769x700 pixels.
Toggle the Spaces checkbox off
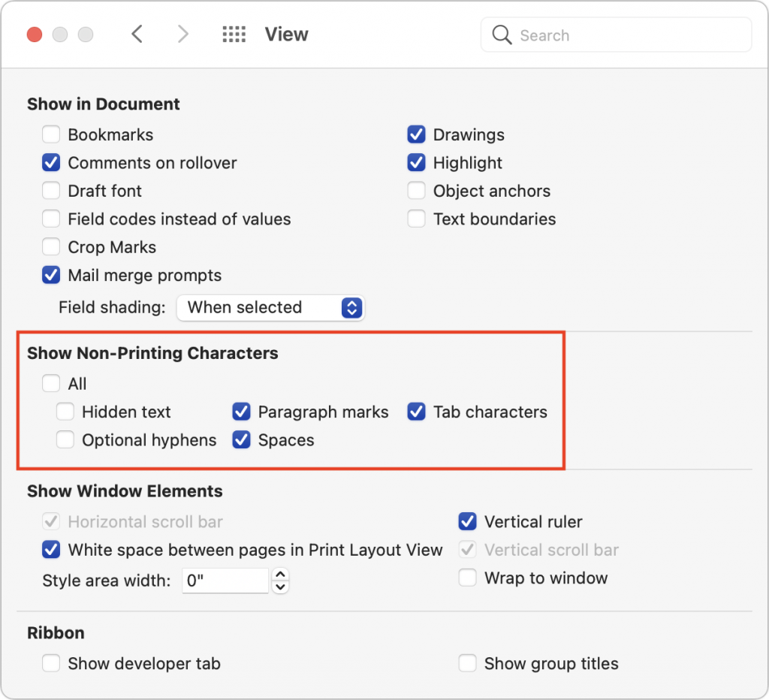pos(241,440)
